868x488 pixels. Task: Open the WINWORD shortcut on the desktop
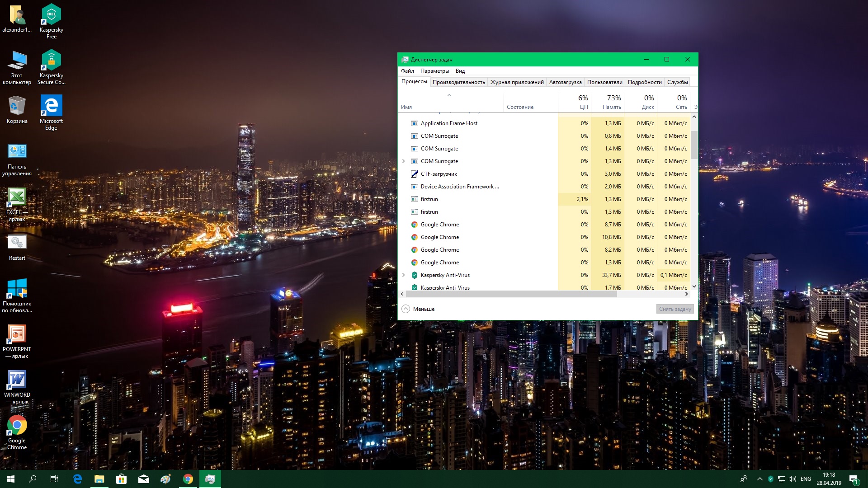coord(17,385)
